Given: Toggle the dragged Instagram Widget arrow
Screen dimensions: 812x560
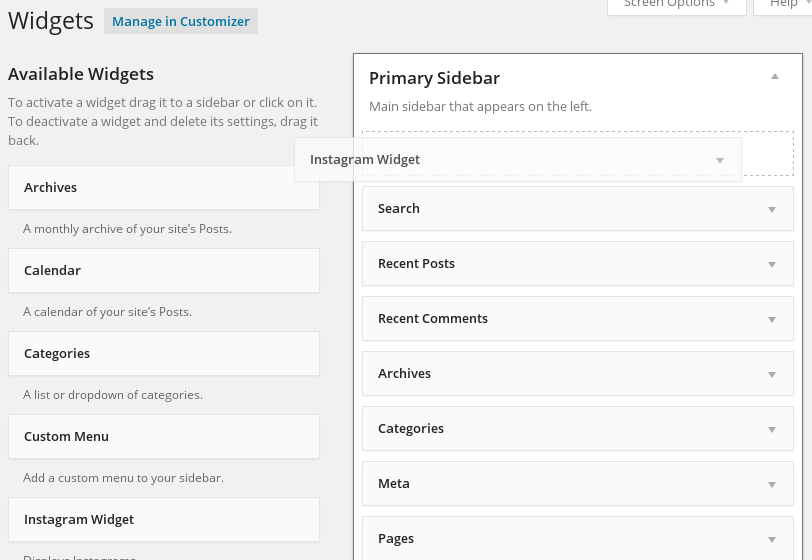Looking at the screenshot, I should tap(720, 161).
